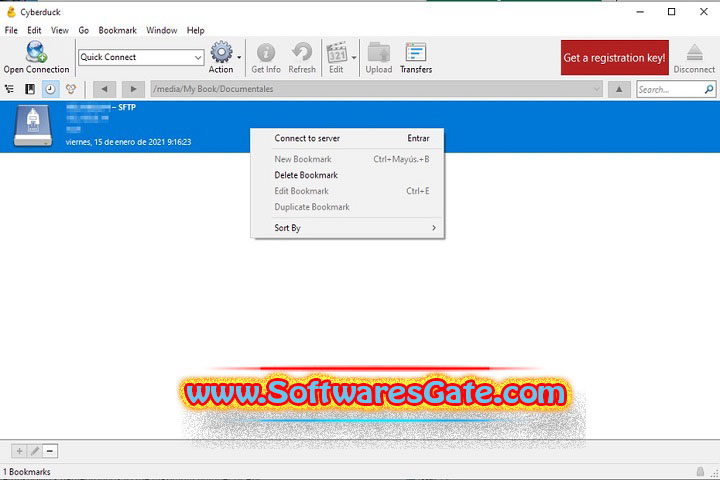Screen dimensions: 720x480
Task: Navigate forward with the right arrow
Action: [133, 89]
